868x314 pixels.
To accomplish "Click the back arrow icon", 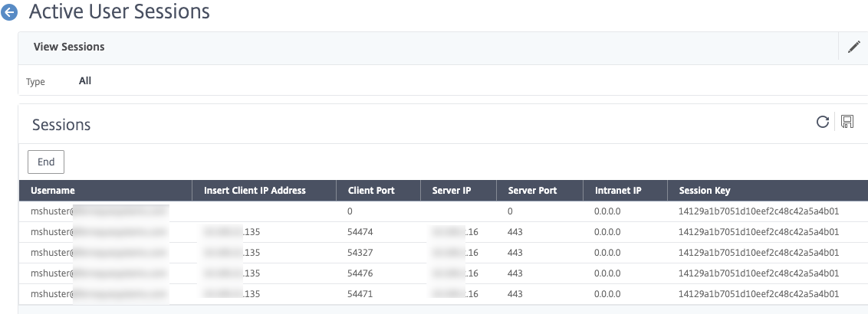I will tap(11, 12).
